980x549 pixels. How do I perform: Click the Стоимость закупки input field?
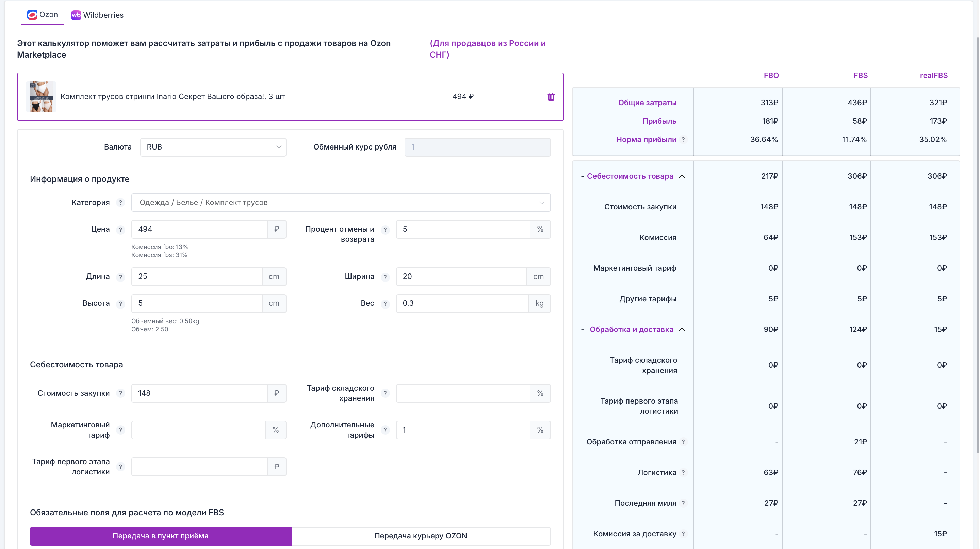pyautogui.click(x=200, y=393)
